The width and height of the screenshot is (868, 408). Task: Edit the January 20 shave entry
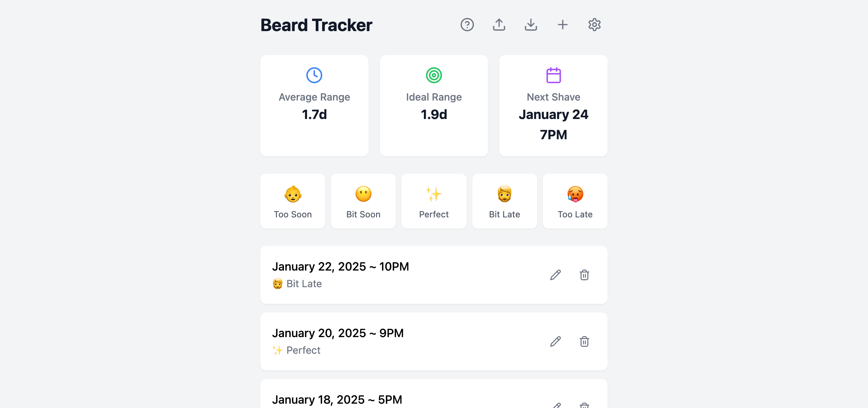(x=556, y=341)
